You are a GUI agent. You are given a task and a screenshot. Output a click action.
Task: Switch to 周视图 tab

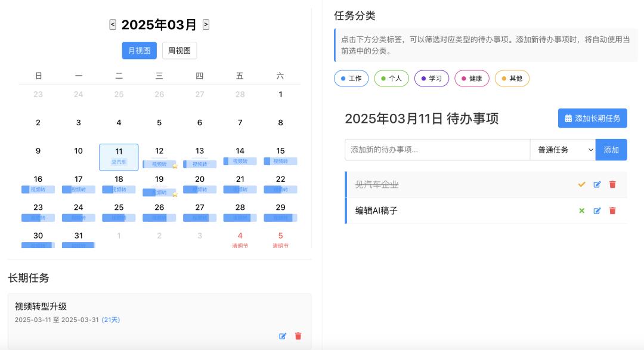coord(179,51)
